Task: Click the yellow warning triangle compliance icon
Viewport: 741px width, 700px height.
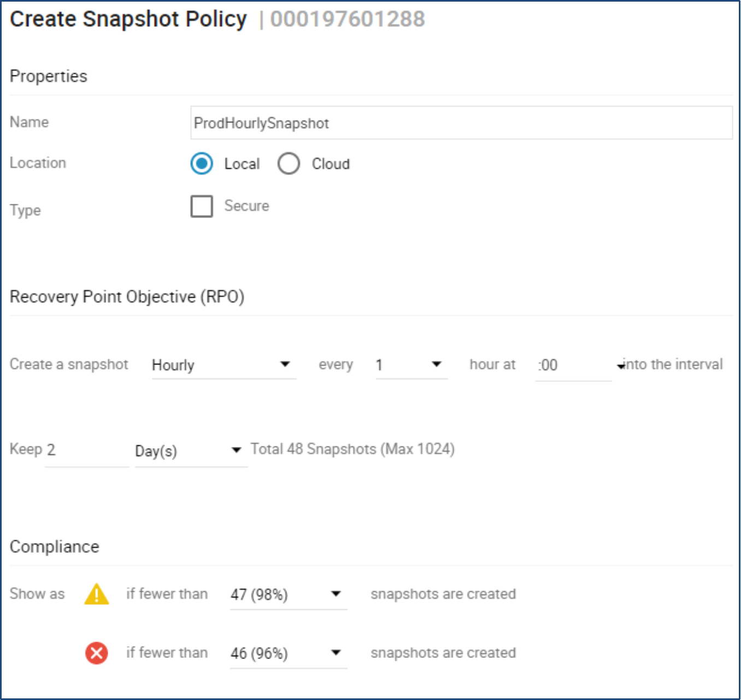Action: (x=97, y=594)
